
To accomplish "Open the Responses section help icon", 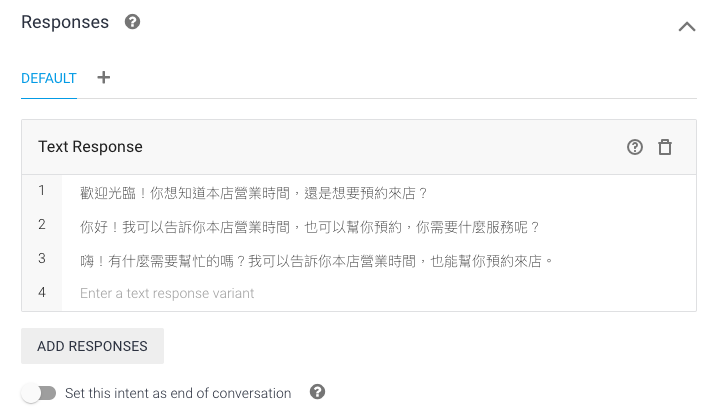I will tap(132, 22).
